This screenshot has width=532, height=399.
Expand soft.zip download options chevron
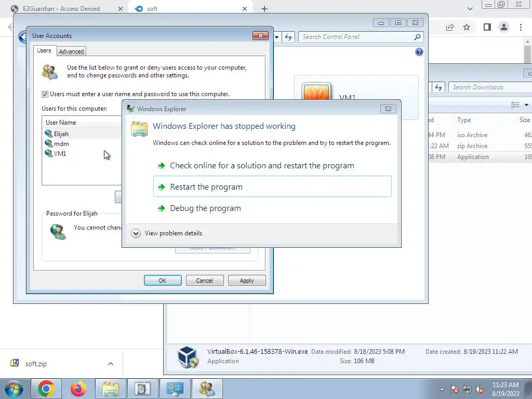111,364
